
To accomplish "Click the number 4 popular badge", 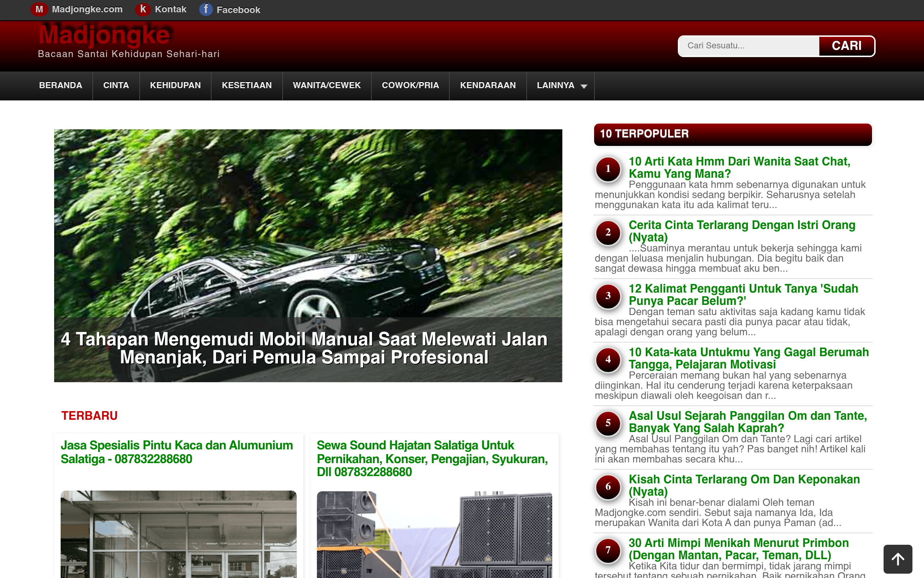I will tap(608, 359).
